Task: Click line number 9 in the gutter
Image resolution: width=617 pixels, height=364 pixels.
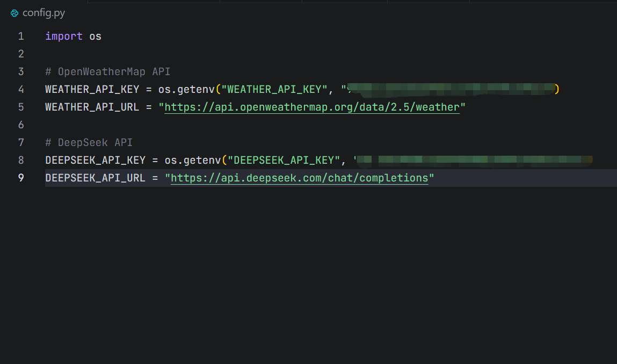Action: [x=21, y=178]
